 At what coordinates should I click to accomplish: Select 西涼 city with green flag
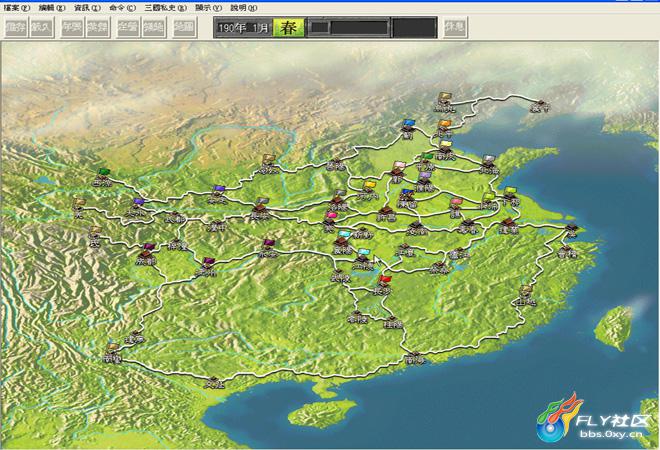point(102,178)
